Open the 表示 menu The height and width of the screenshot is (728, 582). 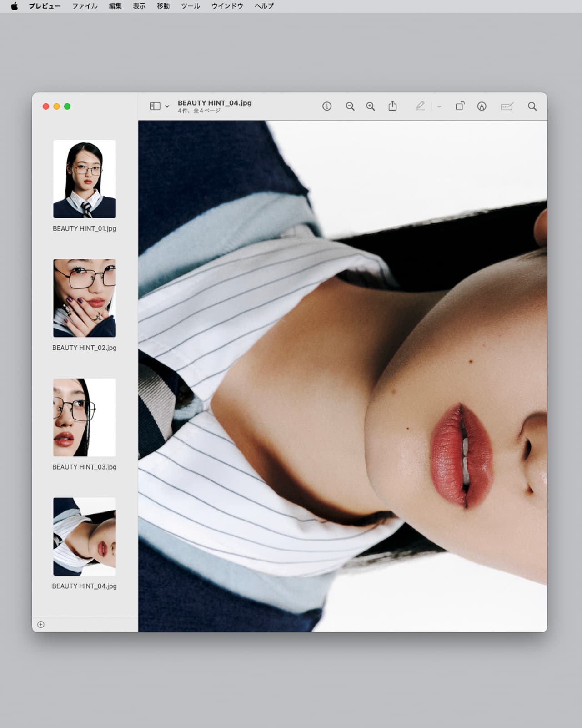point(139,6)
